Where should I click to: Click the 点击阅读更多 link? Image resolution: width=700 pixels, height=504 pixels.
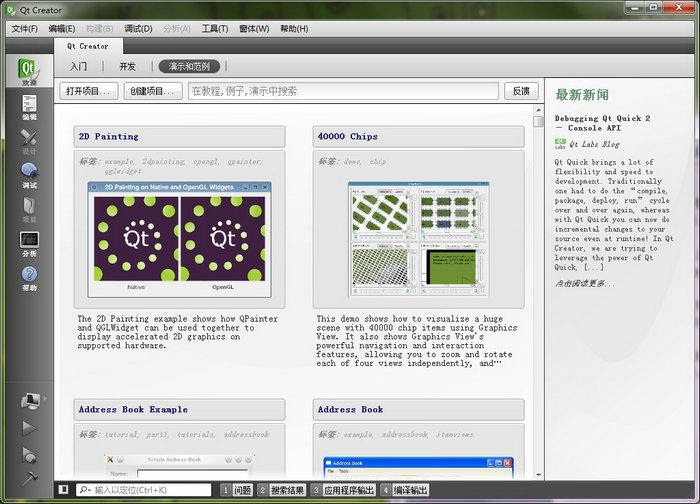(586, 284)
